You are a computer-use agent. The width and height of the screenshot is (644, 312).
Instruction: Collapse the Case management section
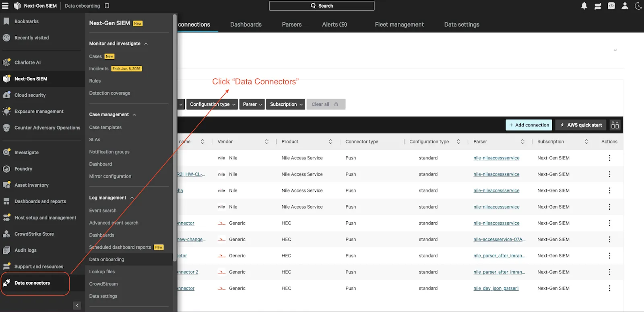tap(134, 115)
